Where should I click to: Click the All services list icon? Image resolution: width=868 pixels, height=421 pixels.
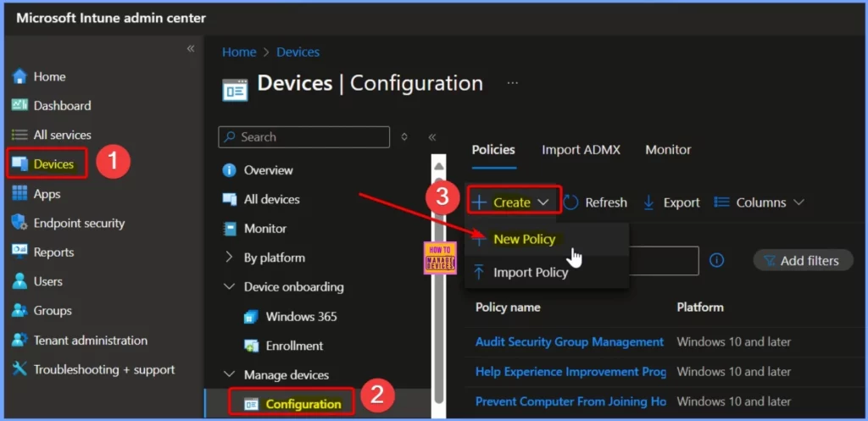pos(19,135)
